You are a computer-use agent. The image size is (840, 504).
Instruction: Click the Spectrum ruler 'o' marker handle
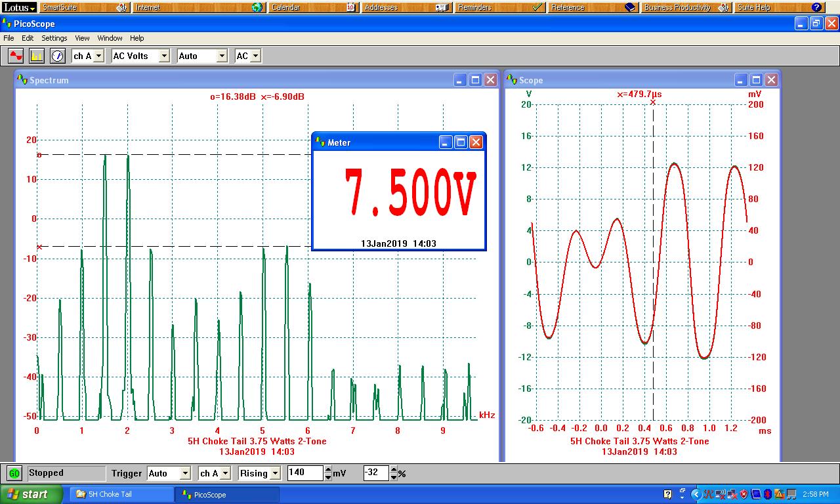tap(39, 155)
